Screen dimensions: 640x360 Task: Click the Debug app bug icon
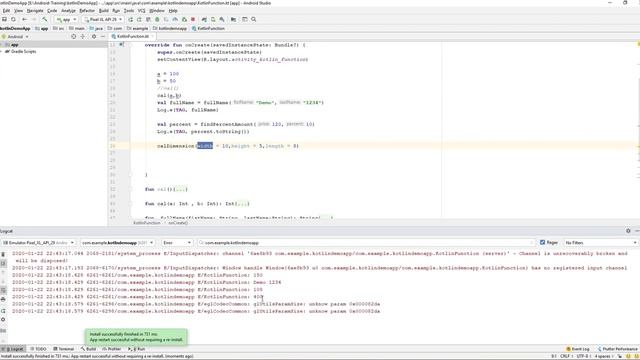pos(157,19)
